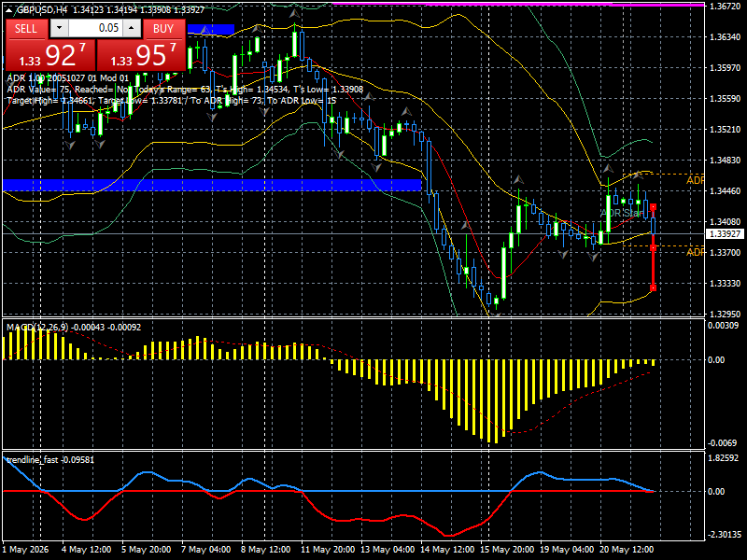Click time axis label 15 May 20:00
The width and height of the screenshot is (747, 560).
pos(507,549)
